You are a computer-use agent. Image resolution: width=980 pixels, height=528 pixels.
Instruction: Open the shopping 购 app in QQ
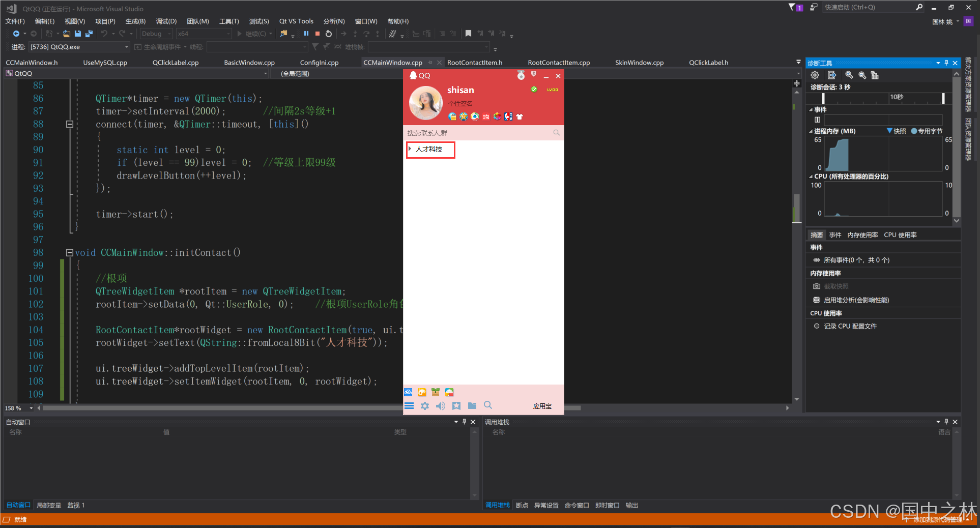coord(486,116)
